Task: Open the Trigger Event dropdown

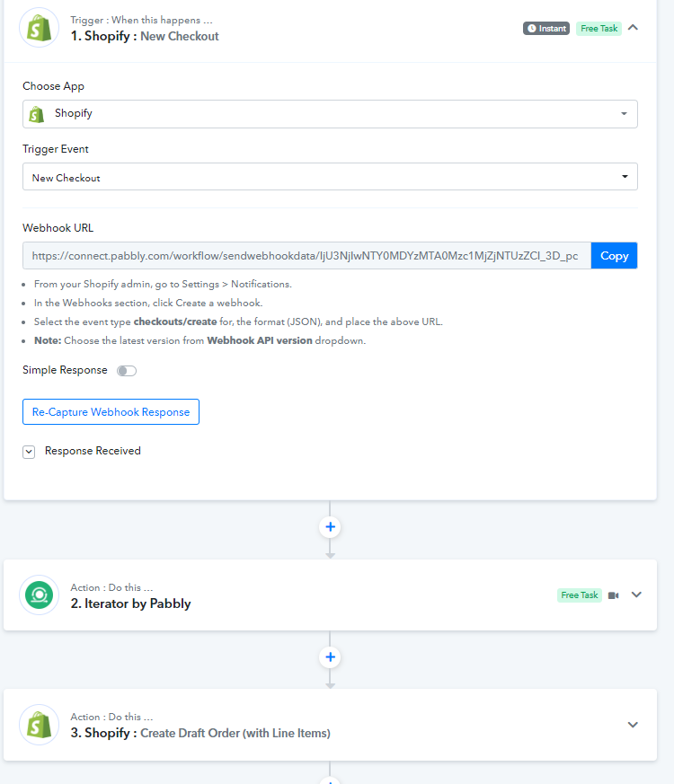Action: click(x=330, y=177)
